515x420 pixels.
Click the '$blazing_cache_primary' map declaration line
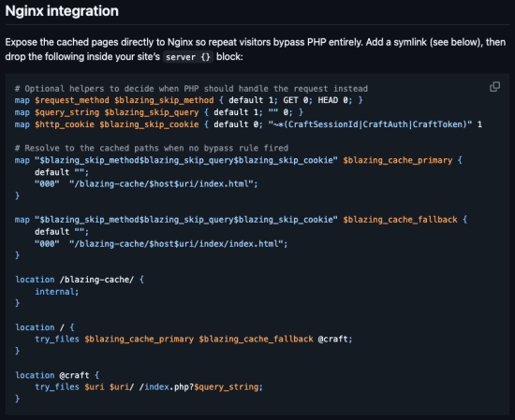(238, 160)
